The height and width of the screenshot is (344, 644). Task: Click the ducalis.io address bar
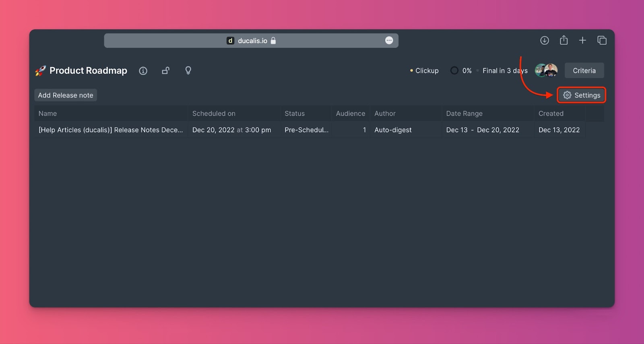point(251,41)
